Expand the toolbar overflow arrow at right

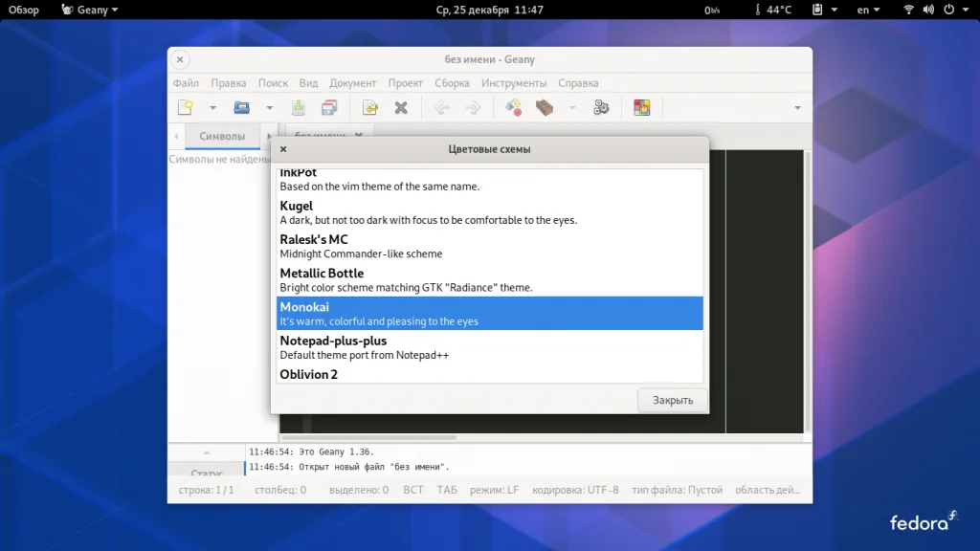(797, 108)
